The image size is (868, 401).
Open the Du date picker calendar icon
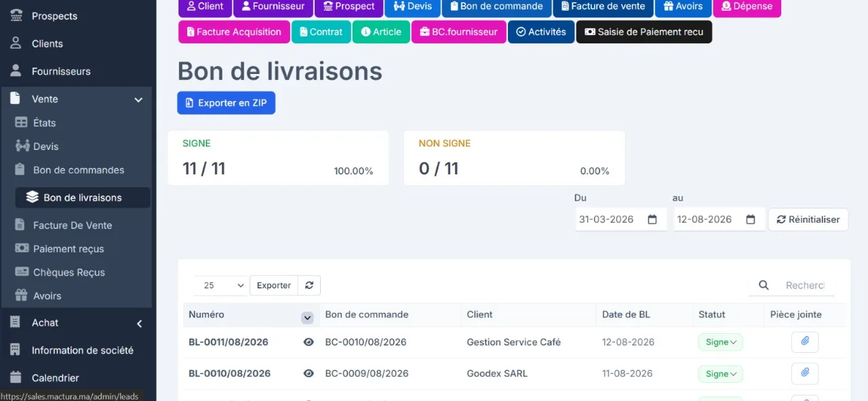[x=652, y=219]
